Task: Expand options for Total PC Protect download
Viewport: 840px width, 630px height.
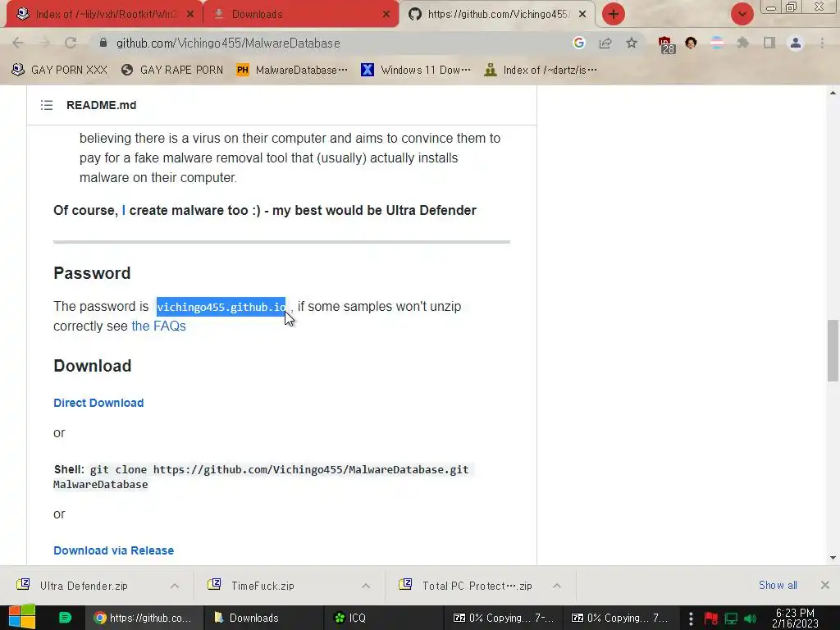Action: click(557, 586)
